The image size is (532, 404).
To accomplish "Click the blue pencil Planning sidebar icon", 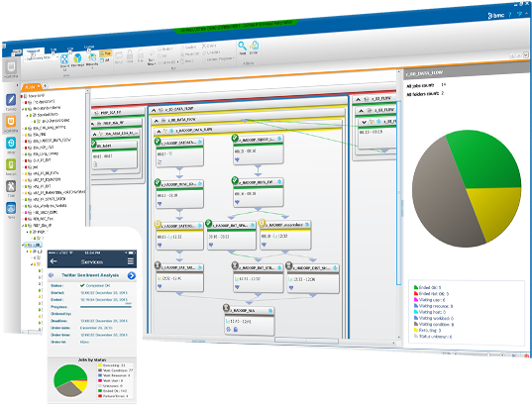I will pyautogui.click(x=11, y=100).
